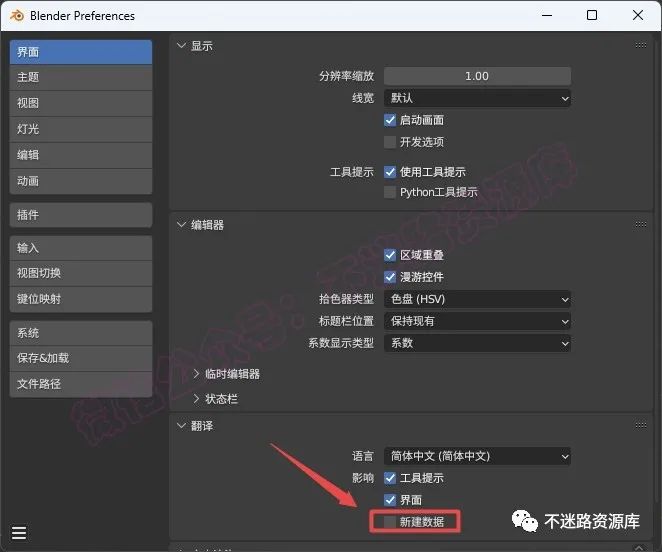
Task: Enable Python工具提示 checkbox
Action: [390, 192]
